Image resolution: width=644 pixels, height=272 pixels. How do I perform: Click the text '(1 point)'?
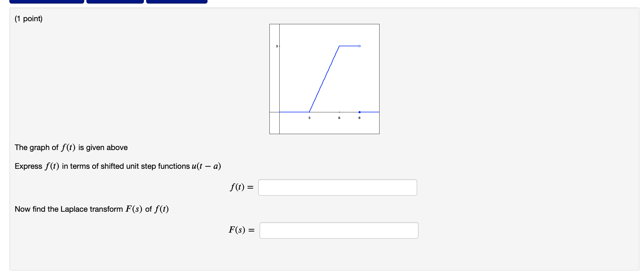tap(28, 18)
